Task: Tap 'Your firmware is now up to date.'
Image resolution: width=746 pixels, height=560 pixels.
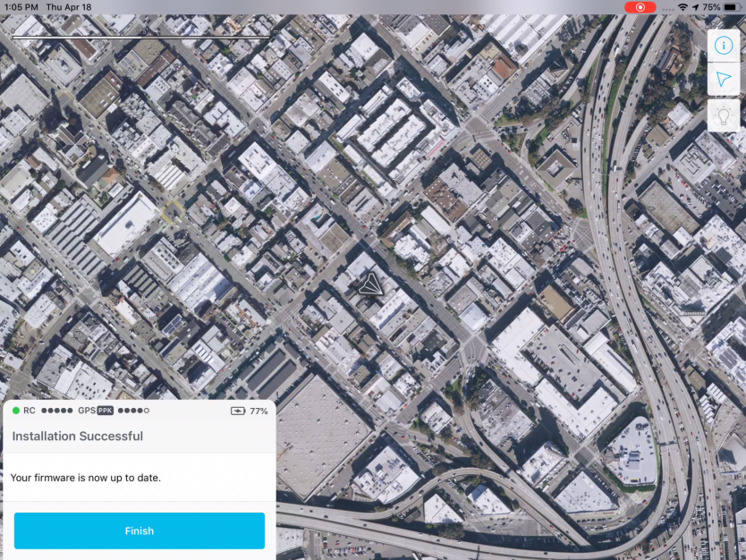Action: tap(86, 477)
